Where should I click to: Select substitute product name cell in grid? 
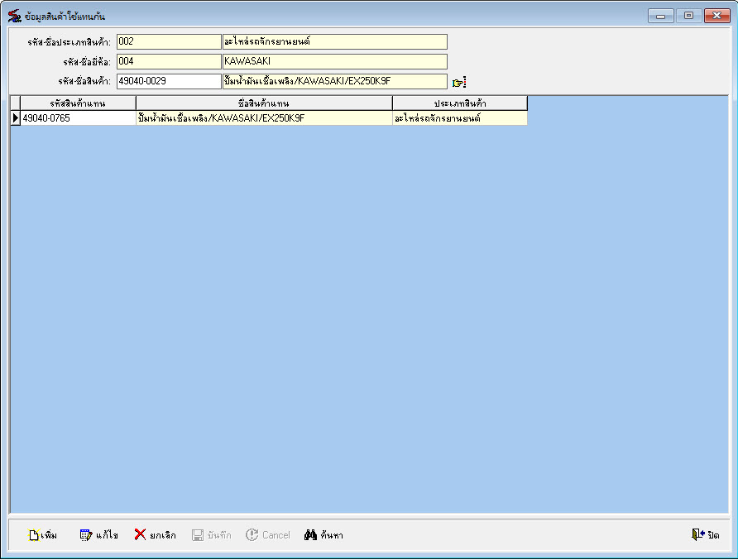pos(264,118)
